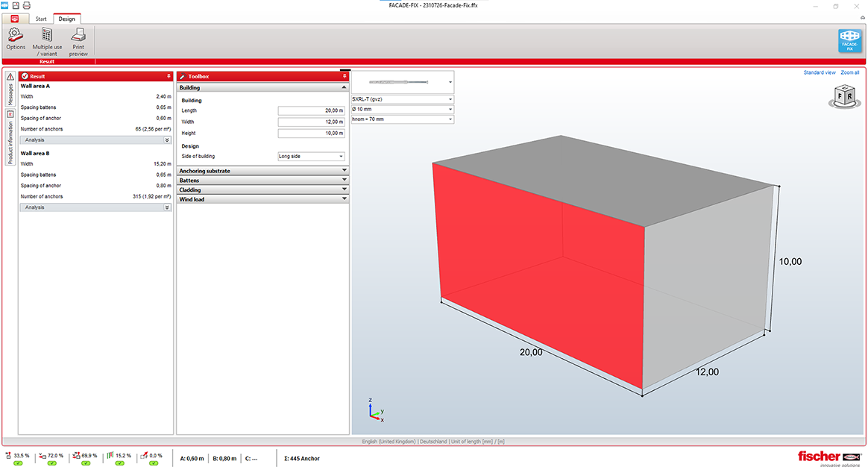Viewport: 868px width, 470px height.
Task: Click the building Length input field
Action: coord(311,110)
